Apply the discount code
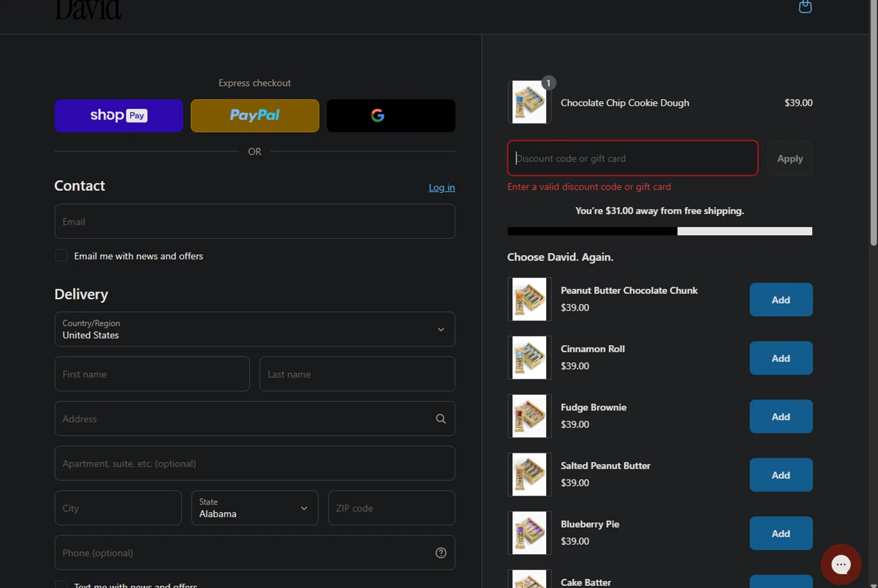The width and height of the screenshot is (878, 588). [x=790, y=159]
